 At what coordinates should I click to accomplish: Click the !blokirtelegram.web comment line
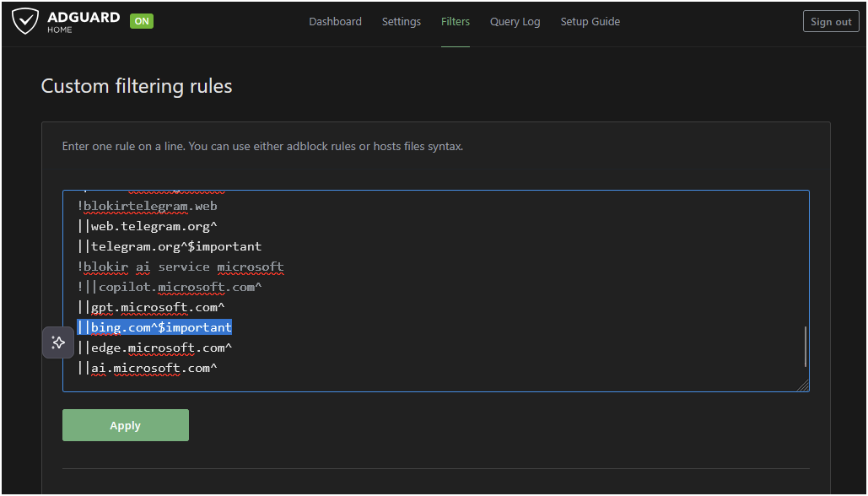pyautogui.click(x=148, y=206)
